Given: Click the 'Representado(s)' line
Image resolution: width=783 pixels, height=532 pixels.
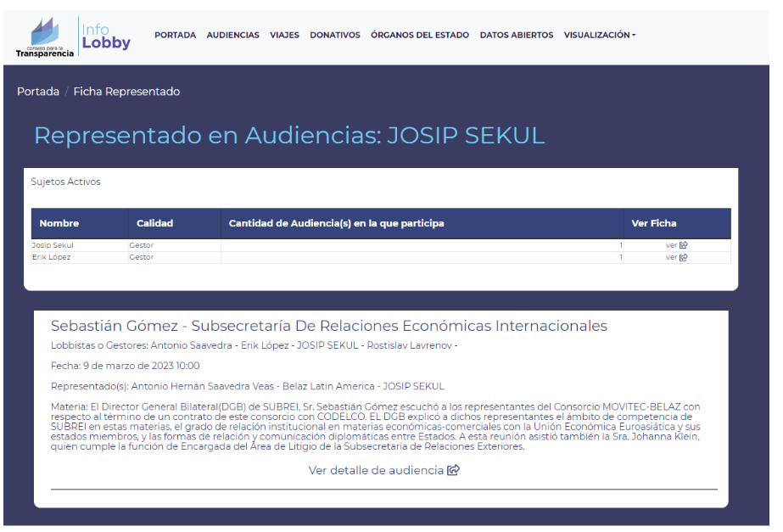Looking at the screenshot, I should click(248, 386).
